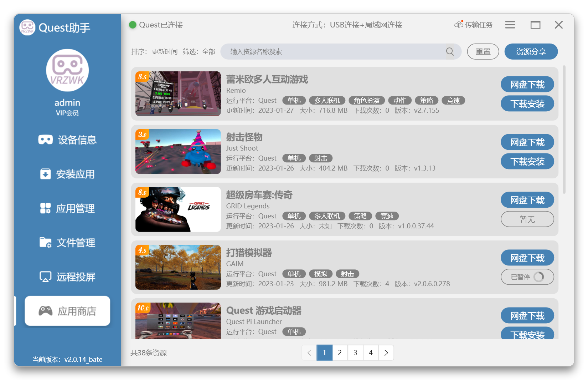Image resolution: width=588 pixels, height=380 pixels.
Task: Open 远程投屏 remote screen casting
Action: point(67,277)
